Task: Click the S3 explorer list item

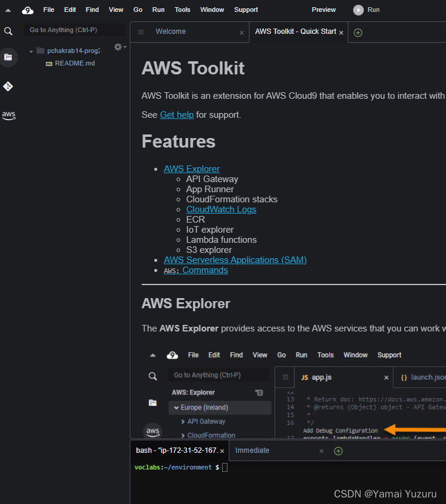Action: point(209,250)
